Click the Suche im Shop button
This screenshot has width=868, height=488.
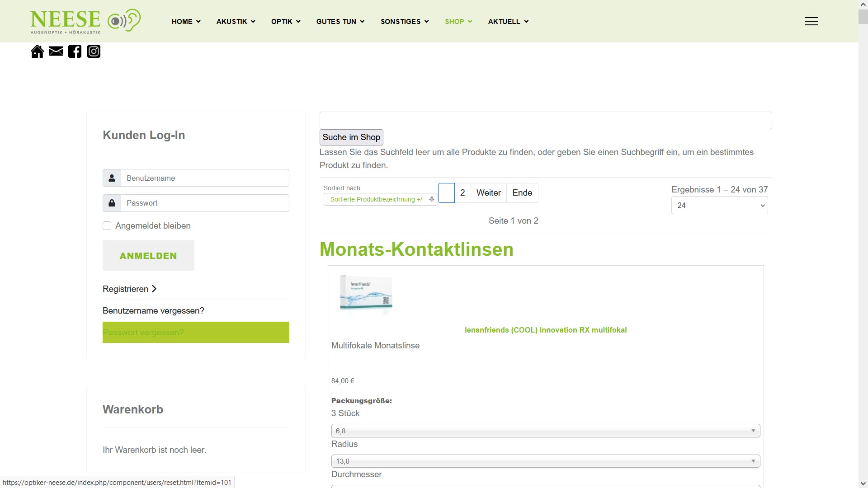[x=351, y=137]
